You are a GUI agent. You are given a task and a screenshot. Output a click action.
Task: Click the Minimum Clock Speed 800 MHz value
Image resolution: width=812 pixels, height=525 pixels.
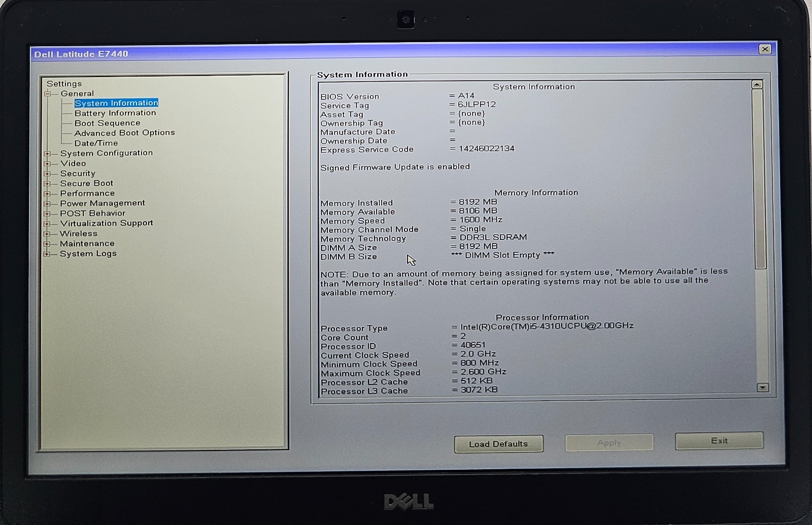pyautogui.click(x=480, y=363)
